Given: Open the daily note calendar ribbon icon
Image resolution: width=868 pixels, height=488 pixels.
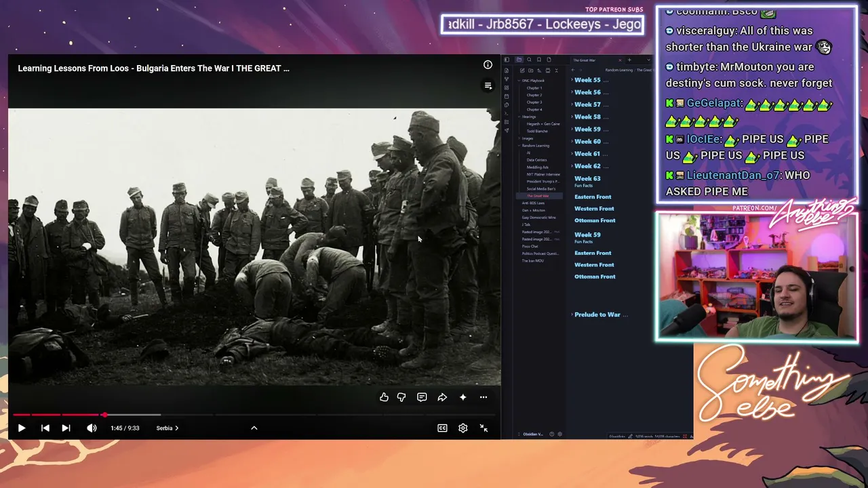Looking at the screenshot, I should [x=507, y=96].
